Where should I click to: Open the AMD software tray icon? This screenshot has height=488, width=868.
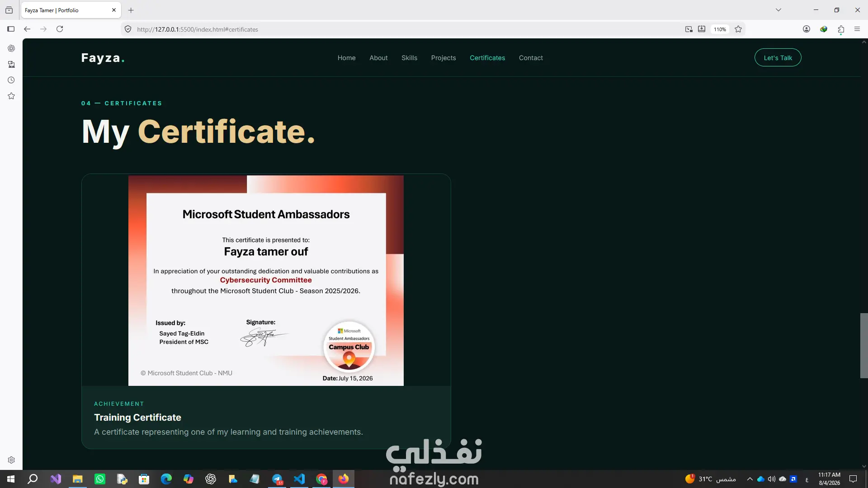pyautogui.click(x=793, y=479)
